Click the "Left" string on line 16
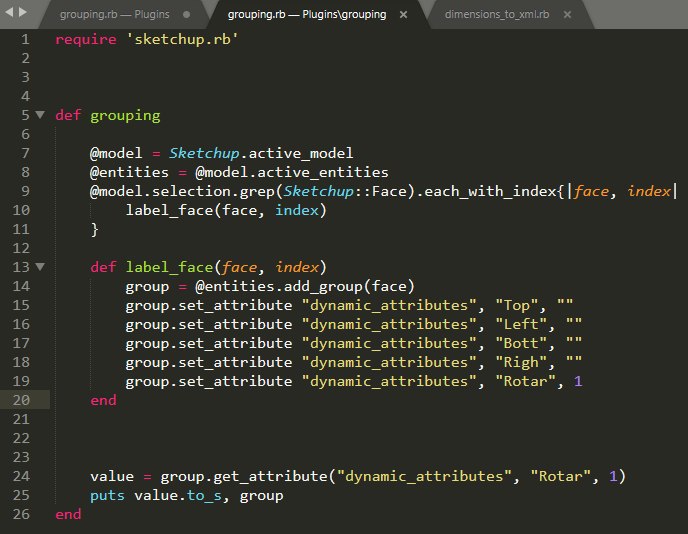 (x=521, y=324)
